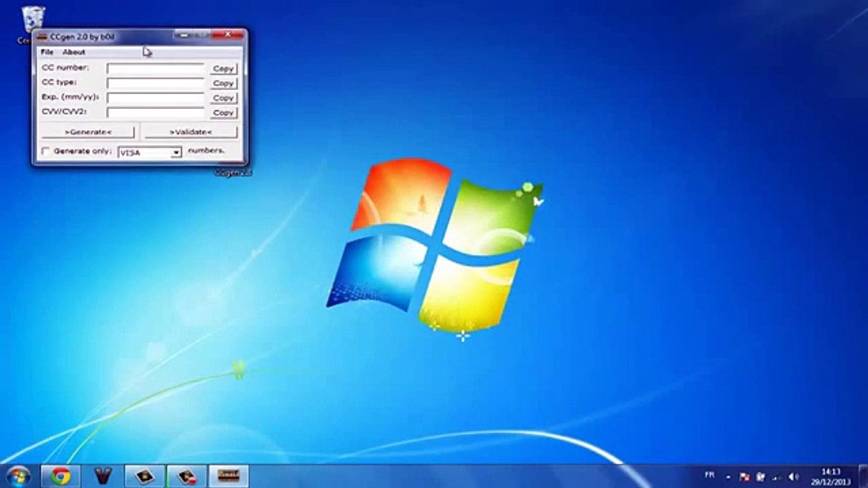Open the About menu in CCgen
The width and height of the screenshot is (868, 488).
(x=74, y=52)
